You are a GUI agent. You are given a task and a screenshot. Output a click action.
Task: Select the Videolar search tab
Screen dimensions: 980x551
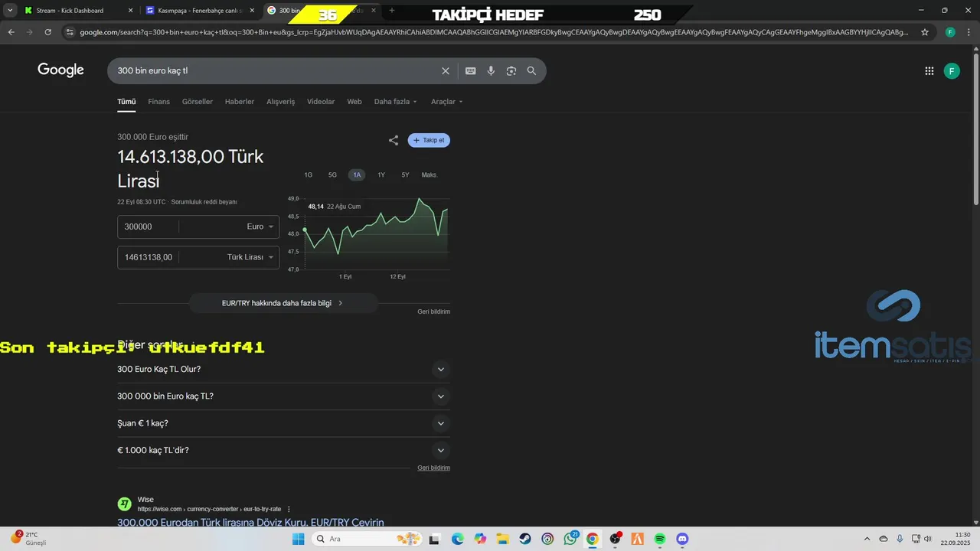321,102
